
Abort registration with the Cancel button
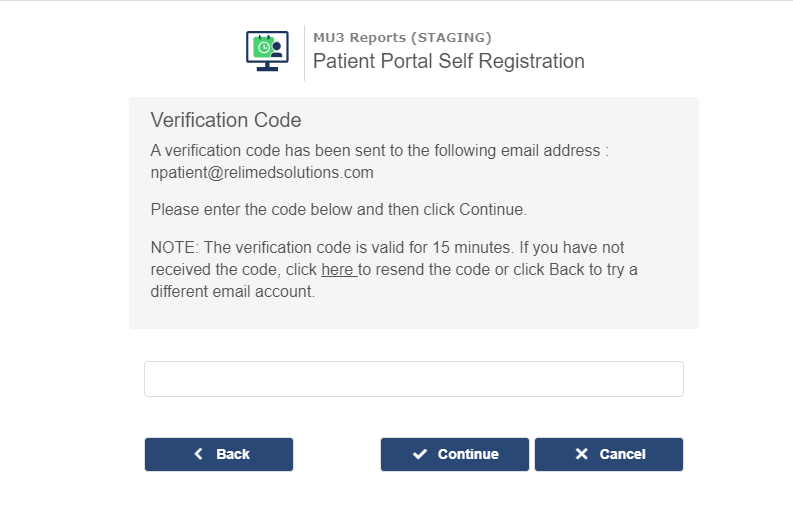tap(609, 454)
